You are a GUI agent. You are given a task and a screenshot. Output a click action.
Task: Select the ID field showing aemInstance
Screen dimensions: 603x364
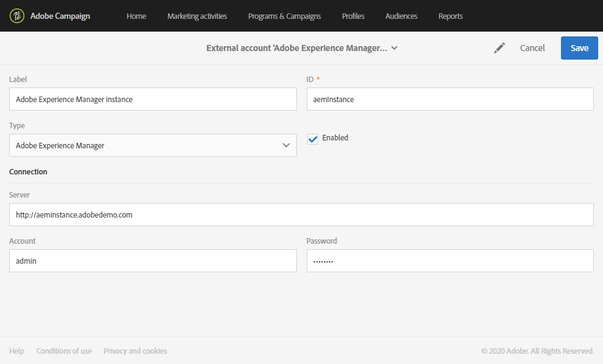pos(450,98)
